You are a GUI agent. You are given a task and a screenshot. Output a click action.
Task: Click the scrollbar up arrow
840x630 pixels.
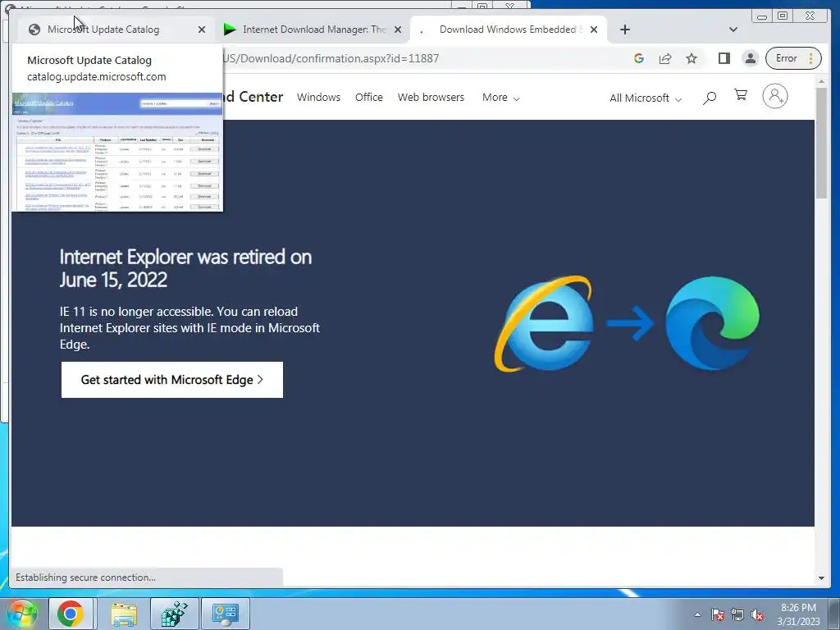click(x=821, y=81)
